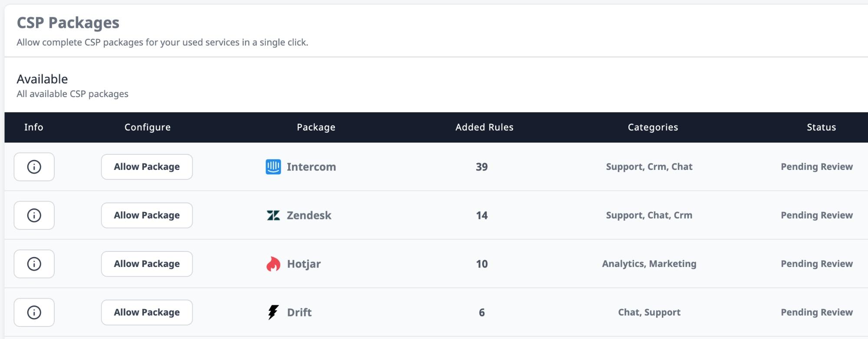
Task: Allow the Hotjar package
Action: click(x=147, y=264)
